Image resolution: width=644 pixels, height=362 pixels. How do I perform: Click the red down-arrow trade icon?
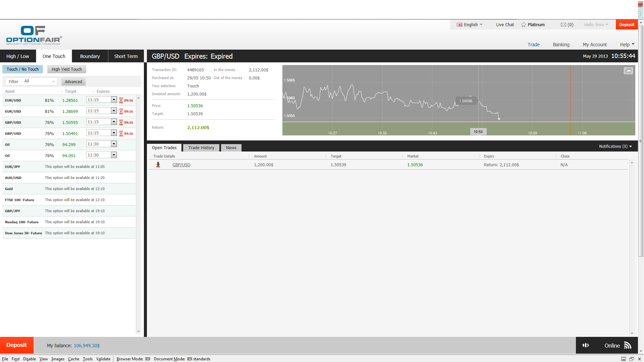158,165
